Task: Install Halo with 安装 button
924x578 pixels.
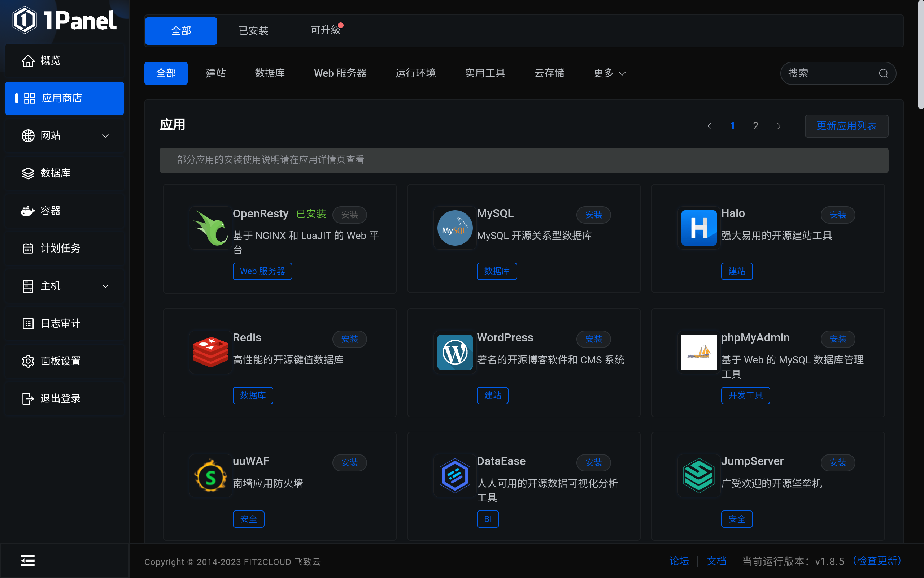Action: (x=838, y=215)
